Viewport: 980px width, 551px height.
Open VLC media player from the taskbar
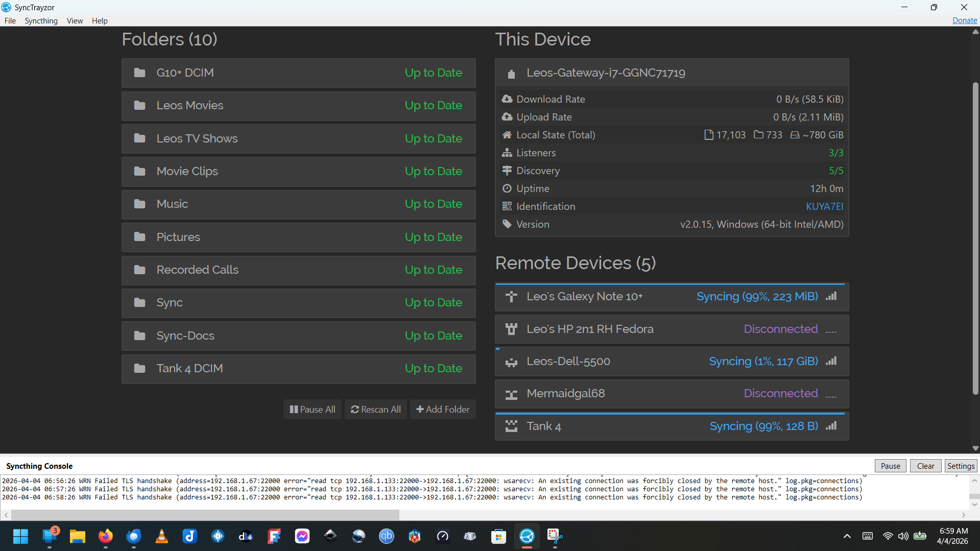tap(162, 536)
